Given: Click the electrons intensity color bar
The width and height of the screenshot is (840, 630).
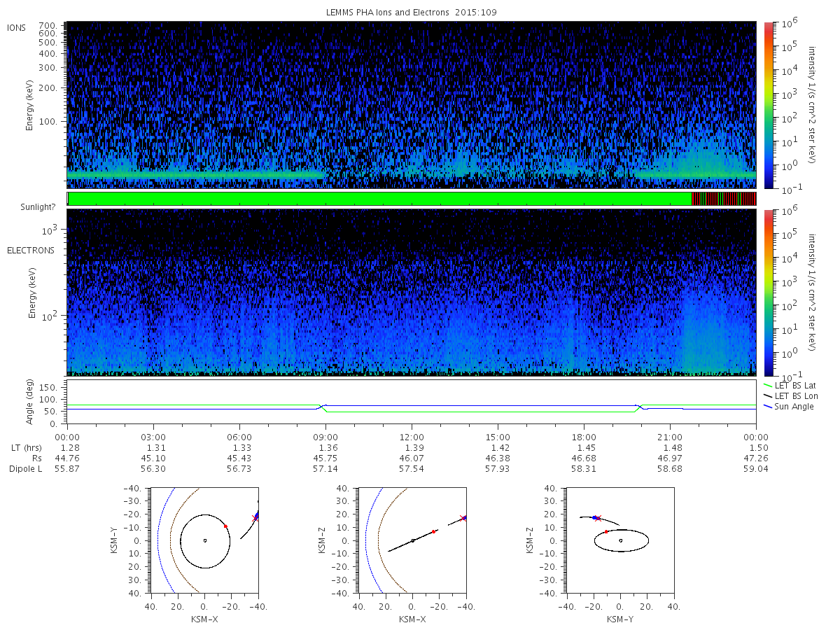Looking at the screenshot, I should (768, 293).
